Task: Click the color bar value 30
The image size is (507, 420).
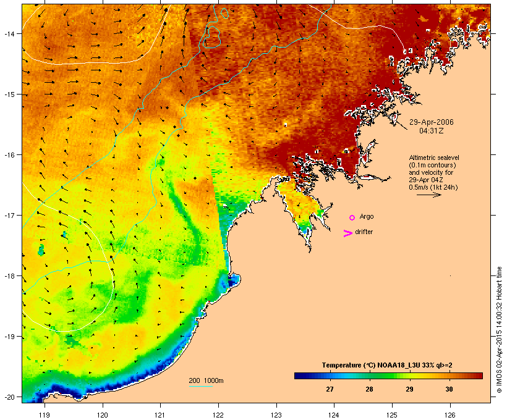Action: (x=449, y=389)
